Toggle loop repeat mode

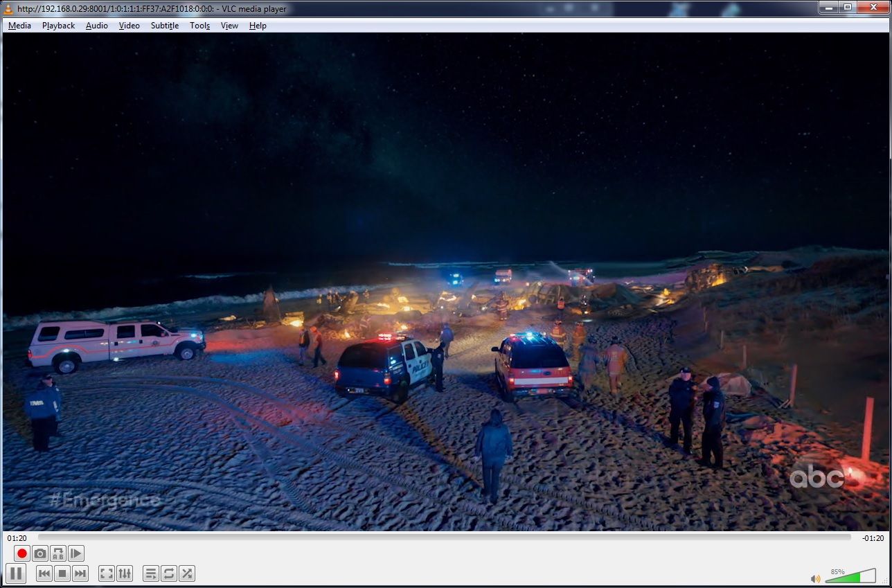(169, 573)
